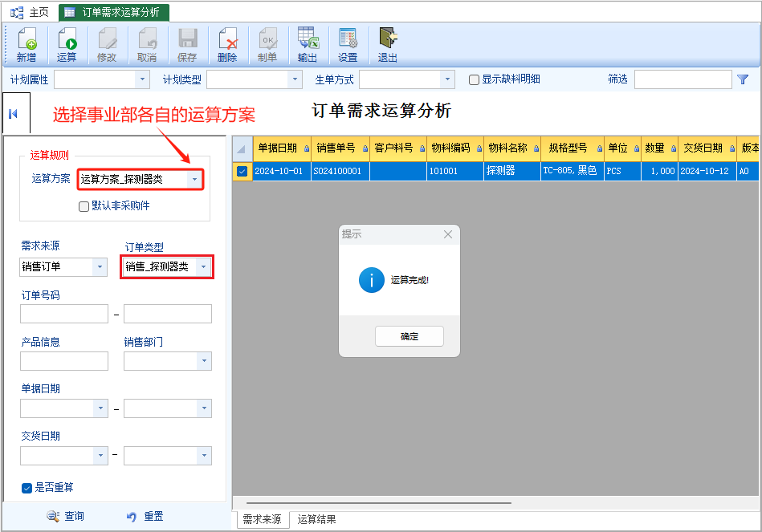Select 订单需求运算分析 tab

(x=114, y=13)
